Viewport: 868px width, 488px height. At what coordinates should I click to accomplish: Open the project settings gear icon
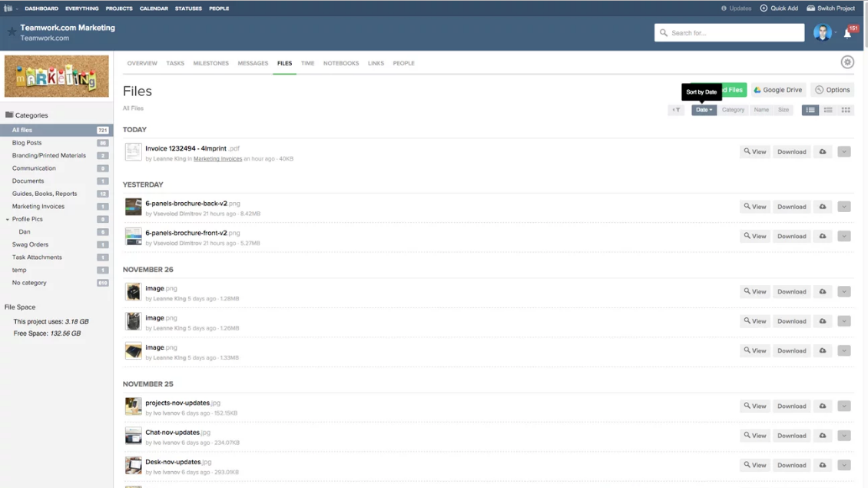click(847, 61)
